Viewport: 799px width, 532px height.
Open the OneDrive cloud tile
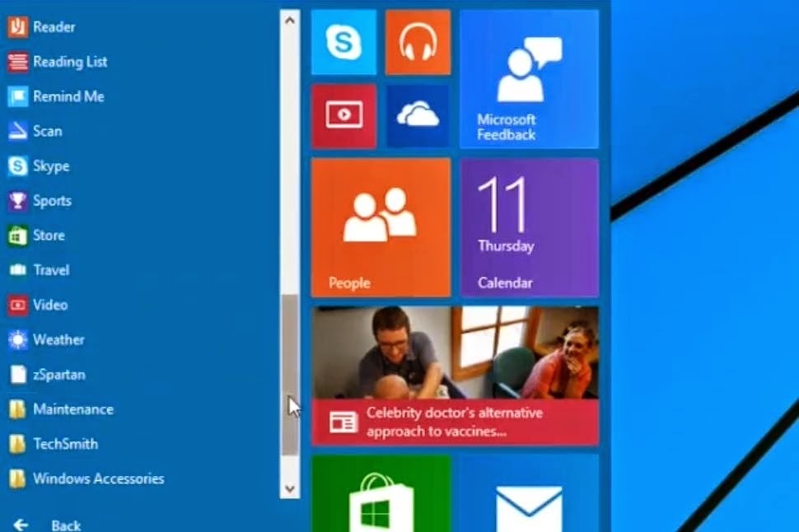pyautogui.click(x=418, y=116)
